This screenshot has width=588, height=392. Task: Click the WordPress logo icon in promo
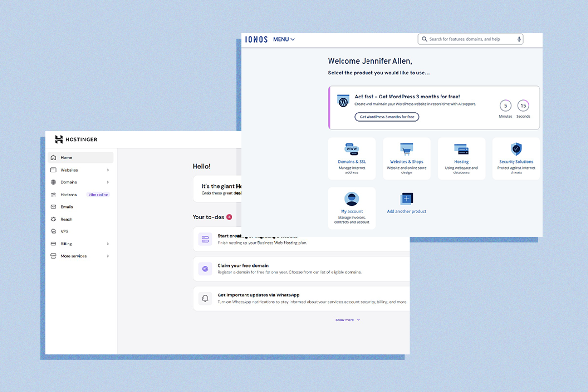click(343, 101)
